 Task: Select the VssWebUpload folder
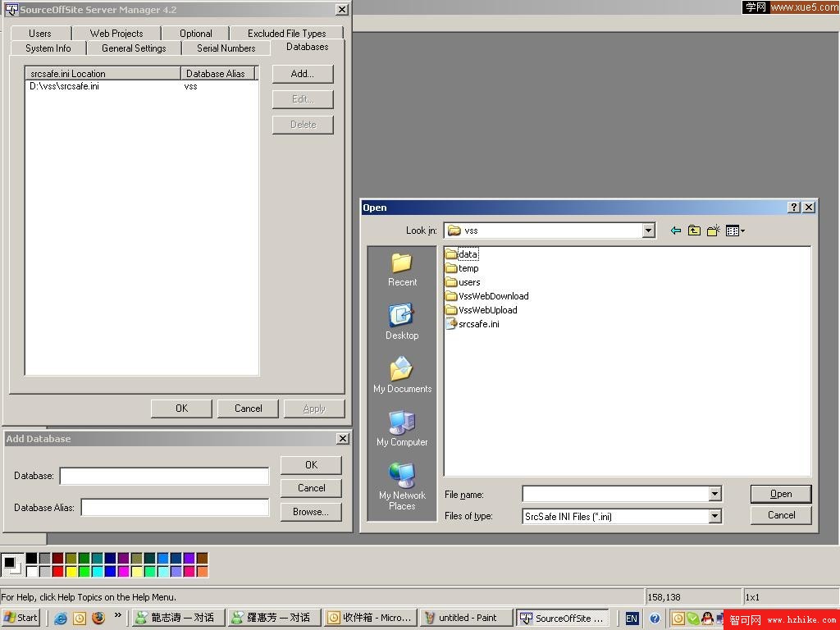tap(481, 310)
